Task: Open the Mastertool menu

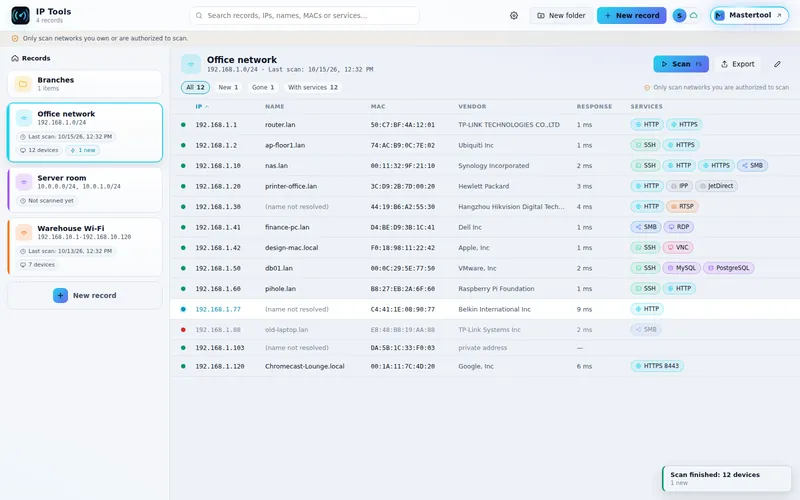Action: [x=749, y=15]
